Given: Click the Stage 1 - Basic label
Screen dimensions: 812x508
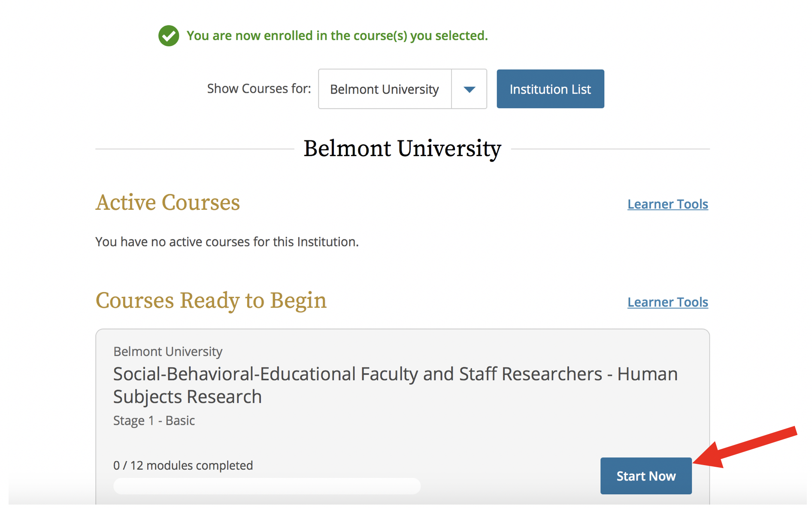Looking at the screenshot, I should 154,420.
